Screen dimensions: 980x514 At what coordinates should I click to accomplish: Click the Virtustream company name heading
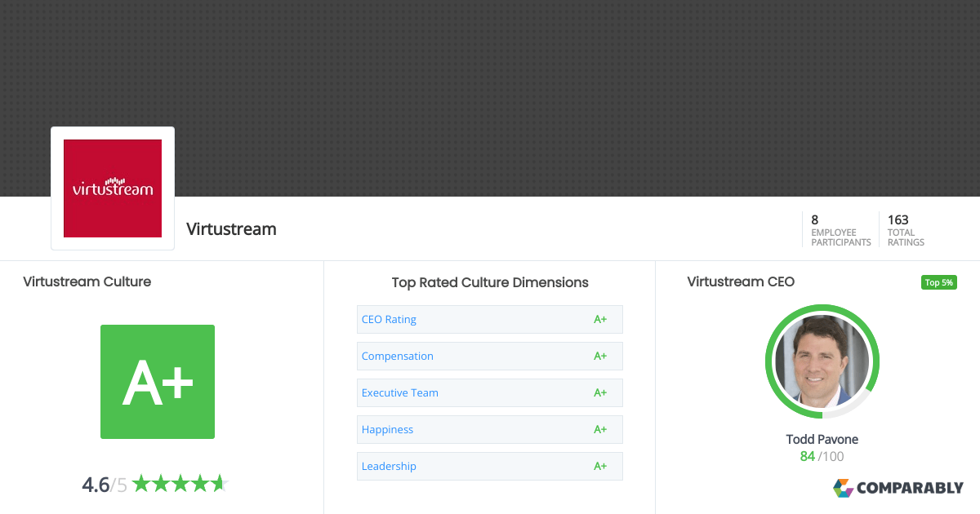point(231,229)
